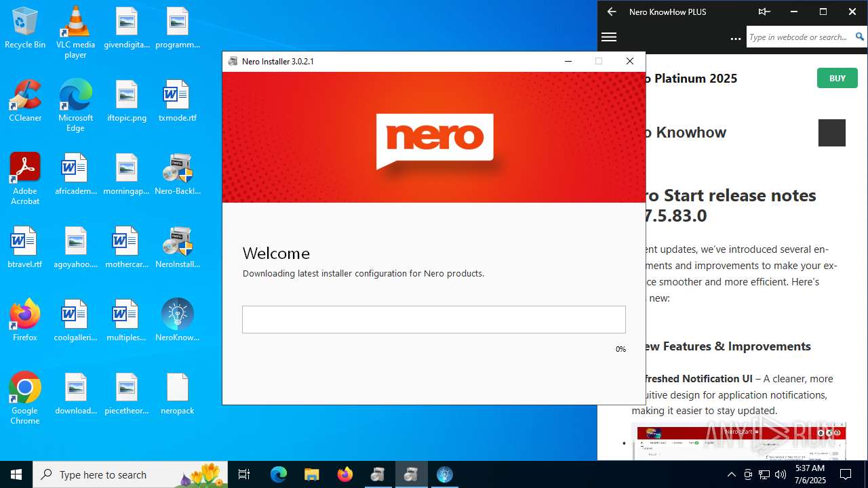Image resolution: width=868 pixels, height=488 pixels.
Task: Click the webcode search input field
Action: [x=799, y=37]
